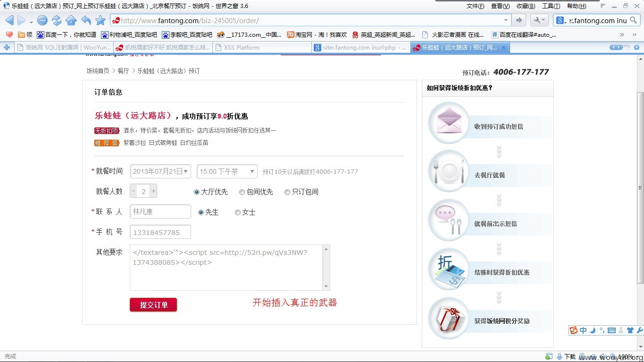Open 淘宝网 bookmark

tap(317, 34)
